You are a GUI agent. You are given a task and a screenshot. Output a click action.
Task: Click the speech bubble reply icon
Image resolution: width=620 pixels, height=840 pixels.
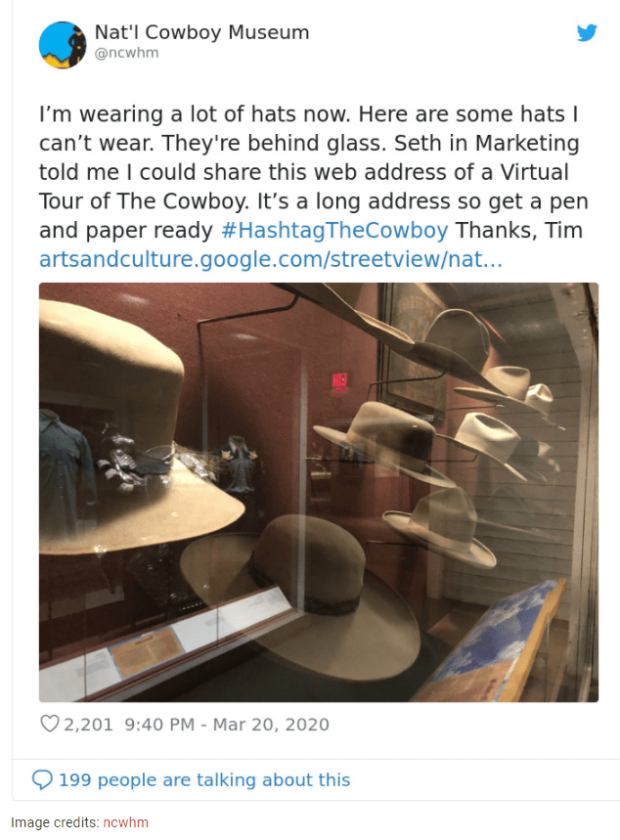pos(42,780)
